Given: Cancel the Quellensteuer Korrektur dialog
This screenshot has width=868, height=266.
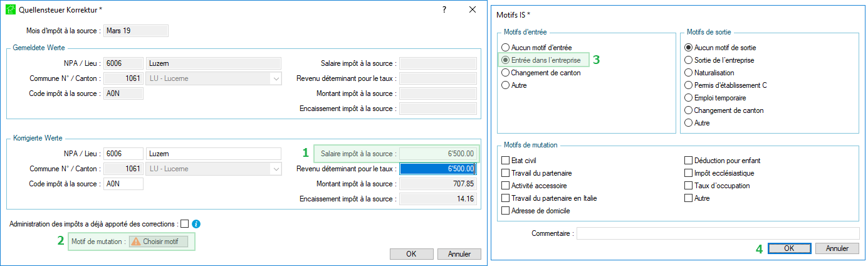Looking at the screenshot, I should tap(459, 254).
